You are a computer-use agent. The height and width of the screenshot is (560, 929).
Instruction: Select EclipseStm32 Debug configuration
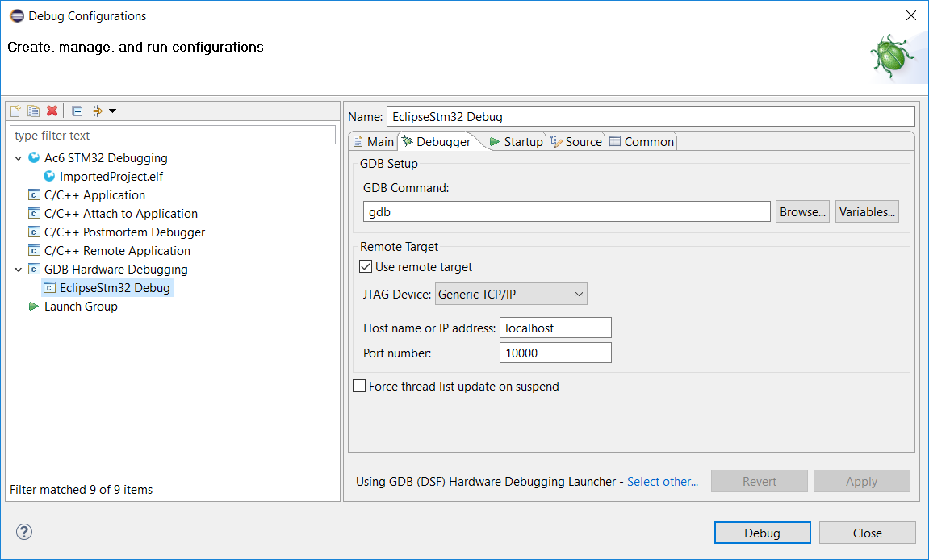115,287
